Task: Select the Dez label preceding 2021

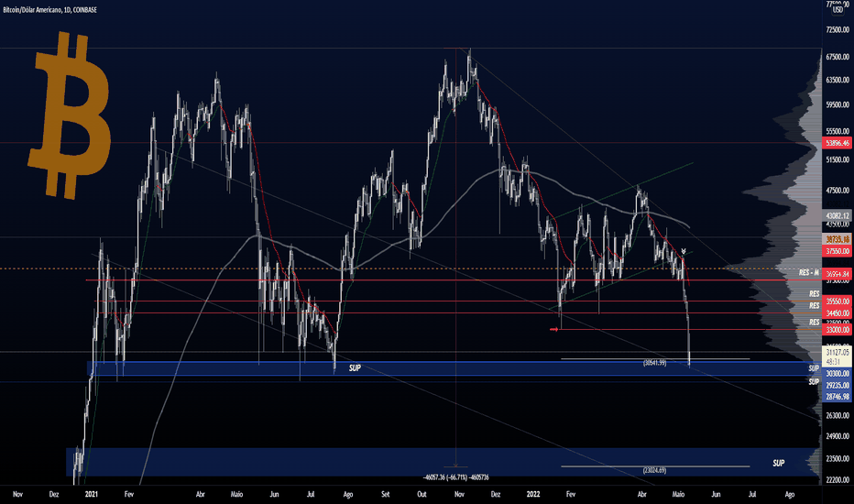Action: 54,494
